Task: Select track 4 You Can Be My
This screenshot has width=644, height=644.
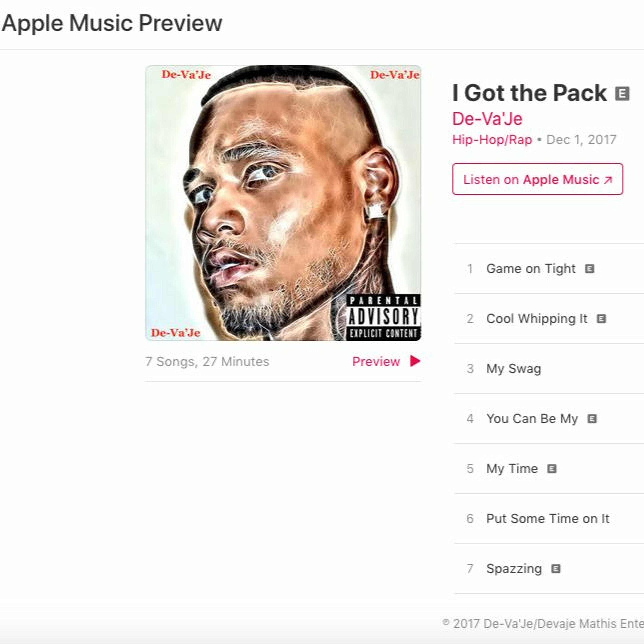Action: [x=549, y=419]
